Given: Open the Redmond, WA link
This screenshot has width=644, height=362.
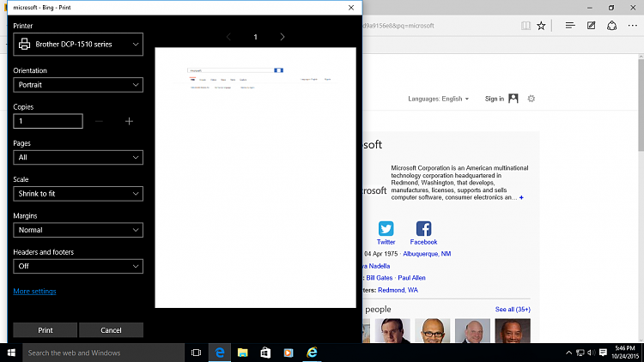Looking at the screenshot, I should click(398, 290).
